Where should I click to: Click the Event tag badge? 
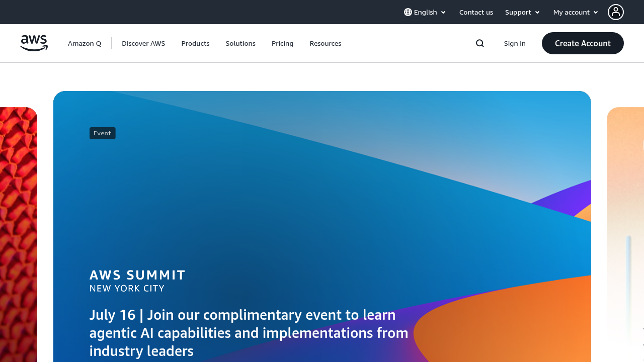click(102, 133)
